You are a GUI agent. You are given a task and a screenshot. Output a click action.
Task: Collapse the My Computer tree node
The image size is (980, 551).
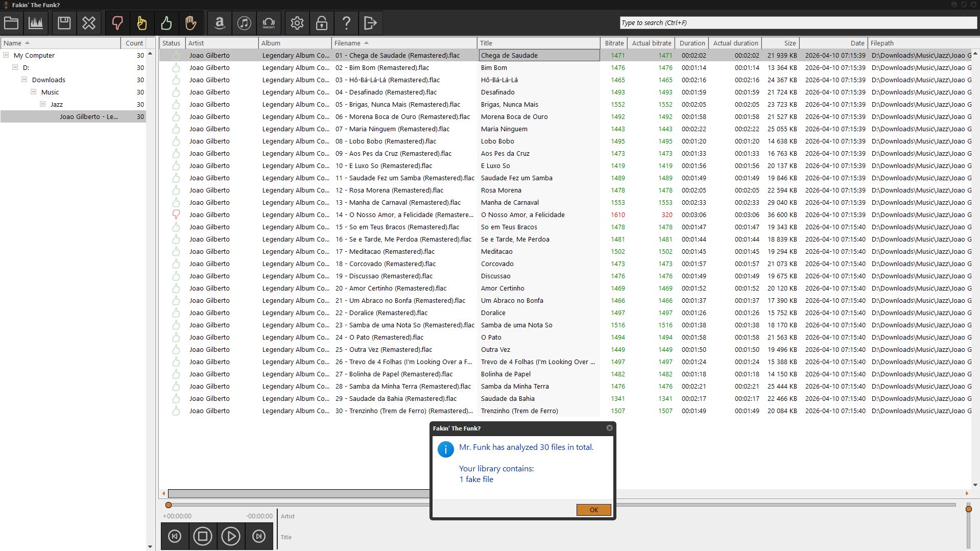[x=6, y=55]
